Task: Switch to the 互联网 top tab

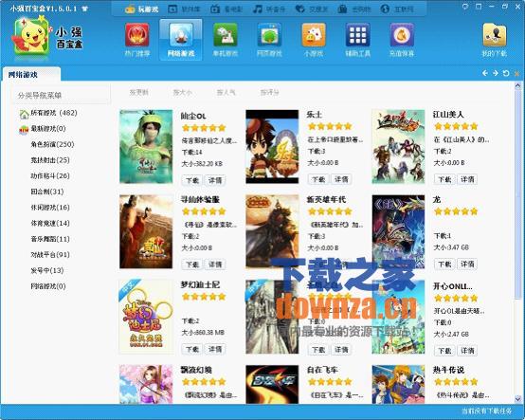Action: pos(397,9)
